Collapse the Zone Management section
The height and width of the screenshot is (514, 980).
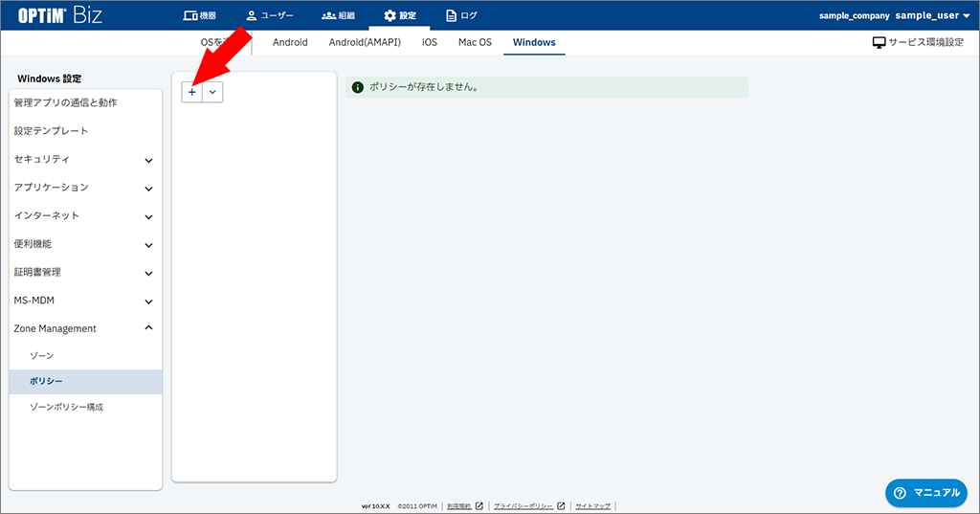(x=85, y=328)
